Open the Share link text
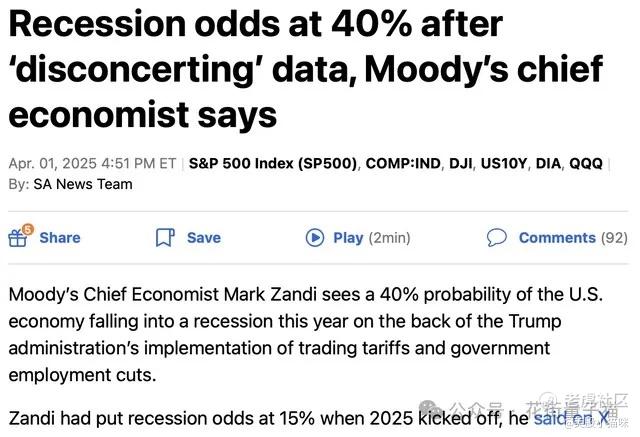The width and height of the screenshot is (640, 437). pyautogui.click(x=60, y=238)
